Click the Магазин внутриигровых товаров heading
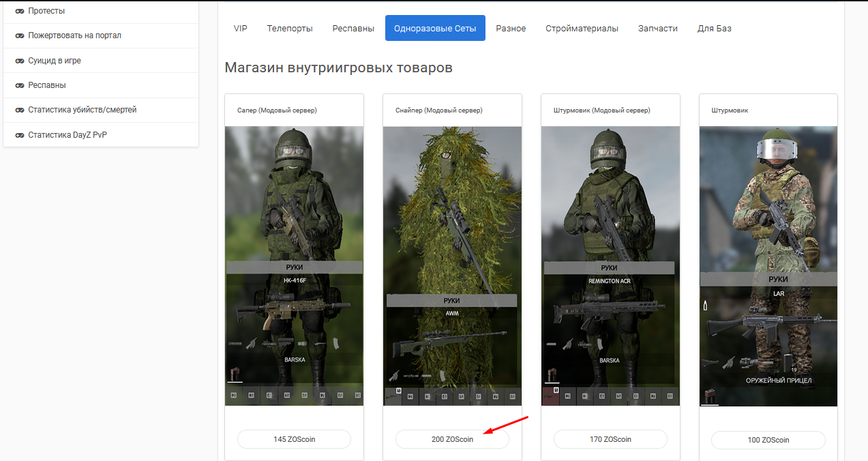 338,68
